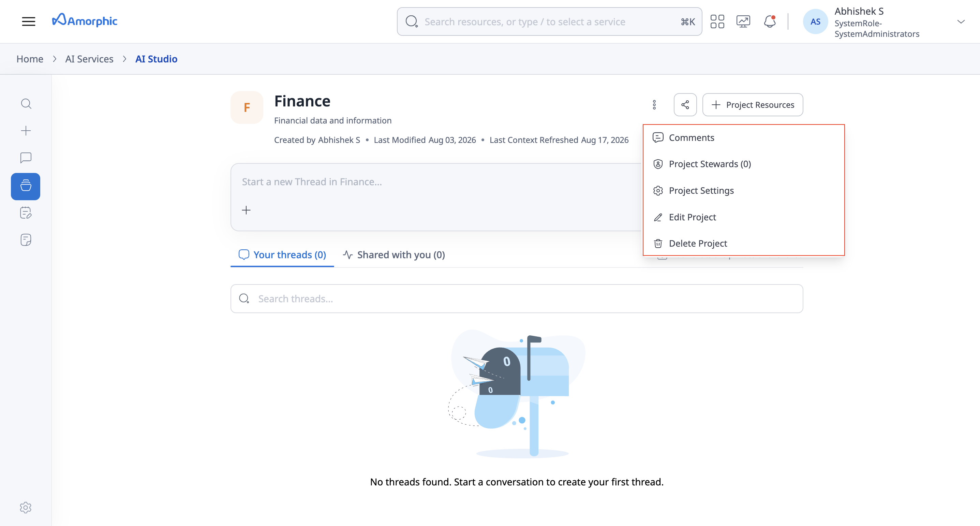Open the sidebar settings gear icon
The width and height of the screenshot is (980, 526).
click(x=26, y=507)
